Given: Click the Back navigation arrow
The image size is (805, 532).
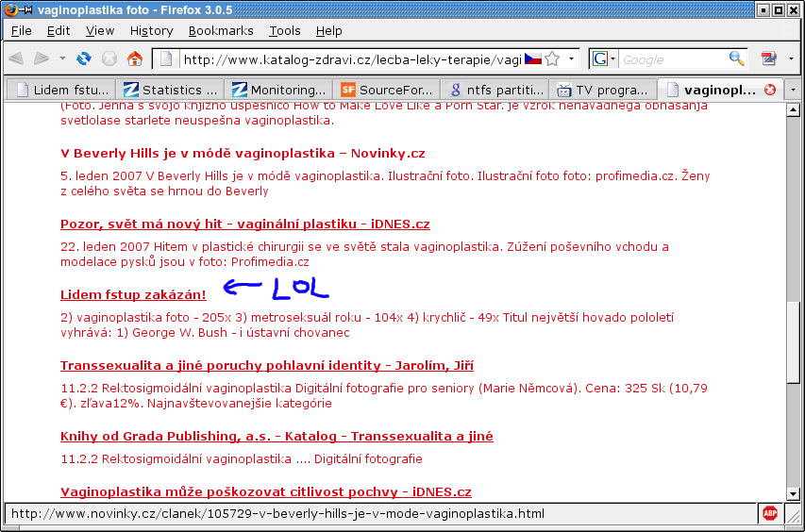Looking at the screenshot, I should point(16,58).
